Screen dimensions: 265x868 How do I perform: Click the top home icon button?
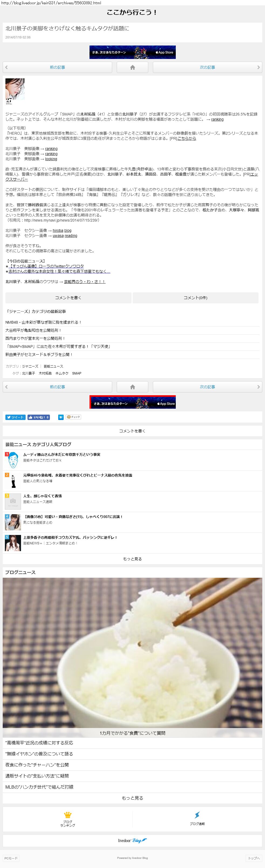coord(132,67)
